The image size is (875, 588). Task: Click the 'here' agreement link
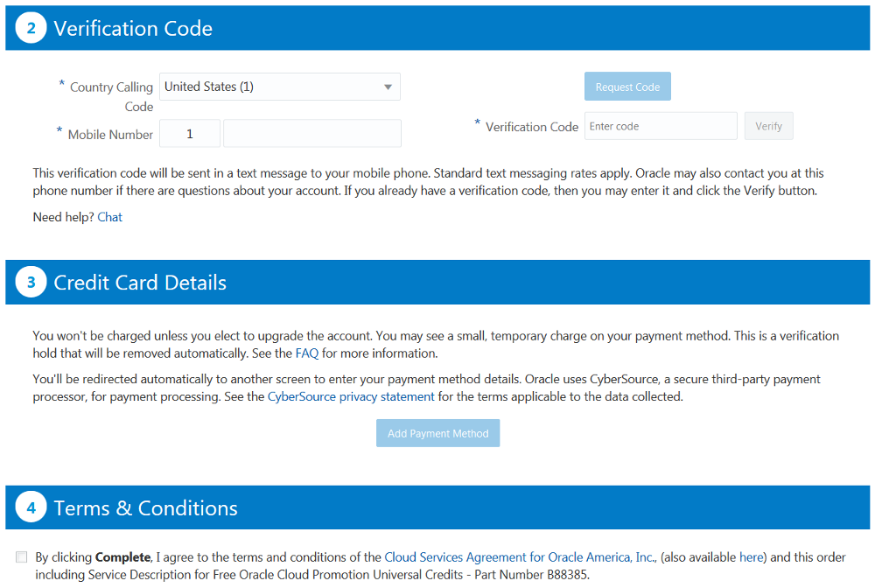pyautogui.click(x=752, y=557)
